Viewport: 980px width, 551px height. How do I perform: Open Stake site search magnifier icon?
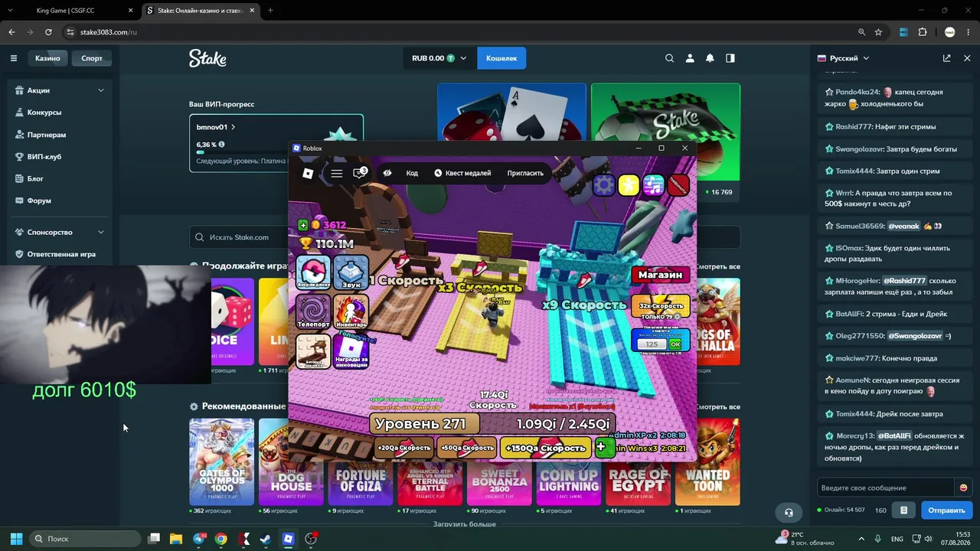tap(670, 58)
